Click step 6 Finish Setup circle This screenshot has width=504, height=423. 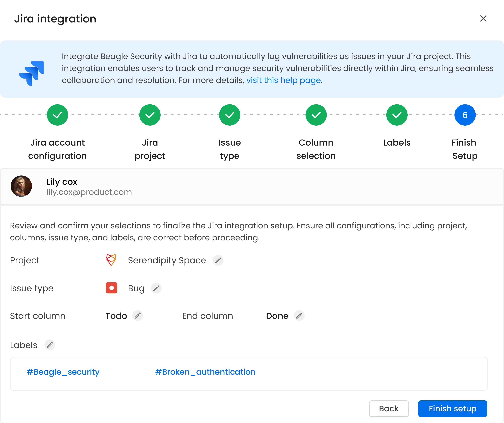[465, 115]
